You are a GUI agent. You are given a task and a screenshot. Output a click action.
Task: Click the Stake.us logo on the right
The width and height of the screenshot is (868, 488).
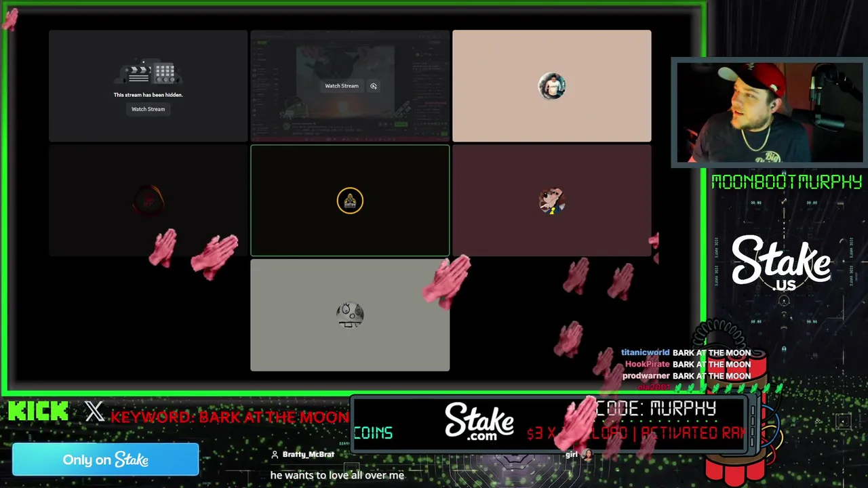(x=781, y=263)
